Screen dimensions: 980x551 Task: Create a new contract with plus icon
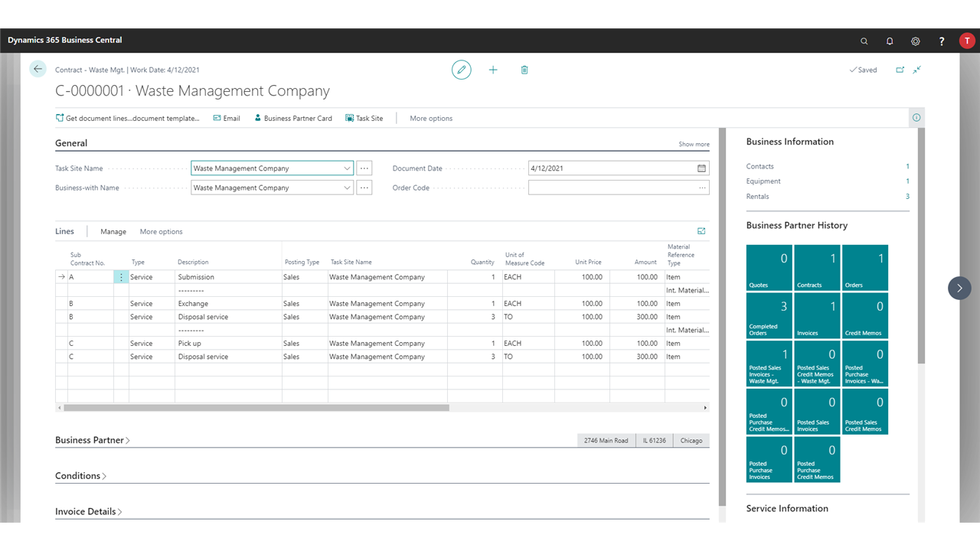(x=493, y=70)
